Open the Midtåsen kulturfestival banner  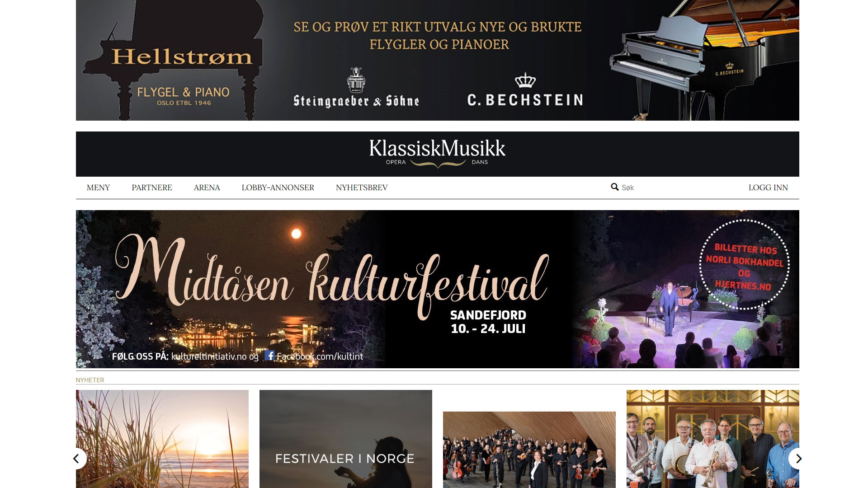[x=437, y=289]
